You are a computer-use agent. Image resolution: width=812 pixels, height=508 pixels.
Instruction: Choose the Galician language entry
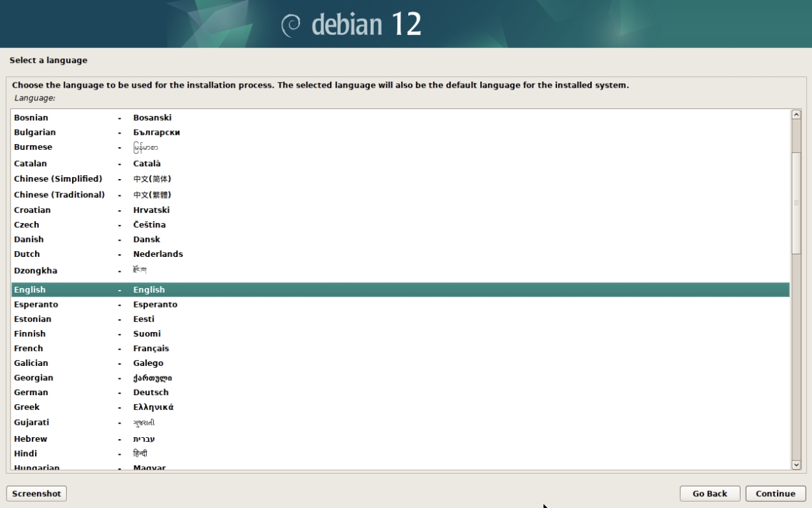click(400, 363)
